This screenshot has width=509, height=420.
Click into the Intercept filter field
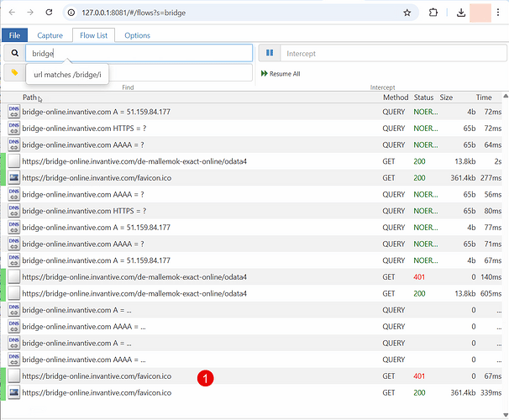(393, 53)
